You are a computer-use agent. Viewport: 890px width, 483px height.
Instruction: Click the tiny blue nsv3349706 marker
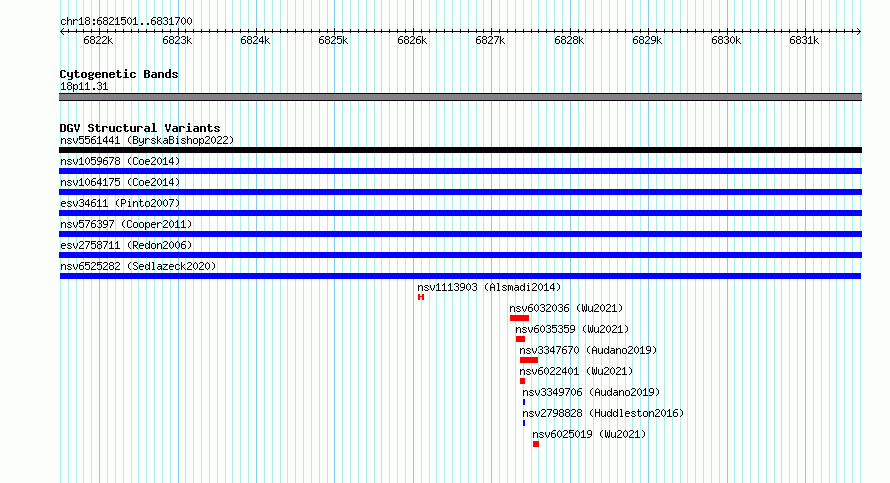(524, 402)
